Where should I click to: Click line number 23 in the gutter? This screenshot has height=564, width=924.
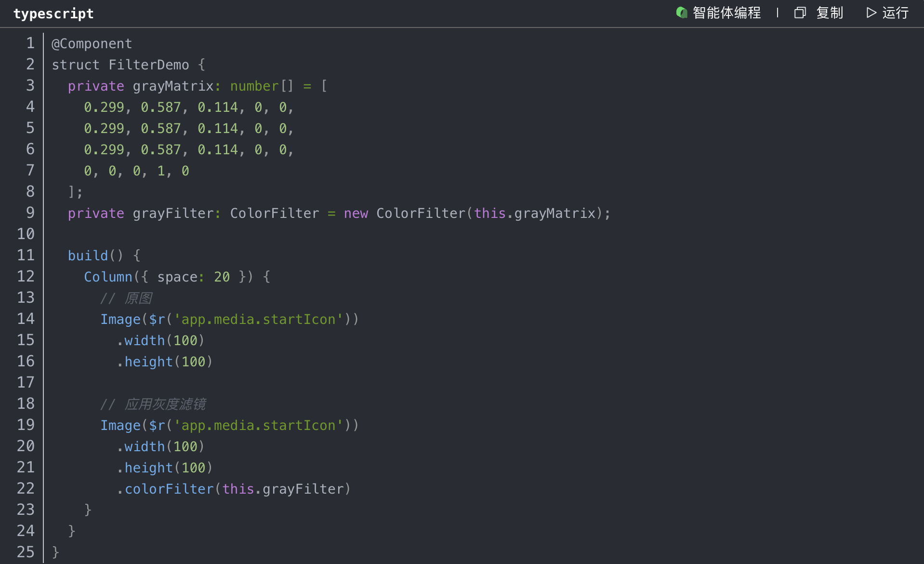[x=26, y=510]
